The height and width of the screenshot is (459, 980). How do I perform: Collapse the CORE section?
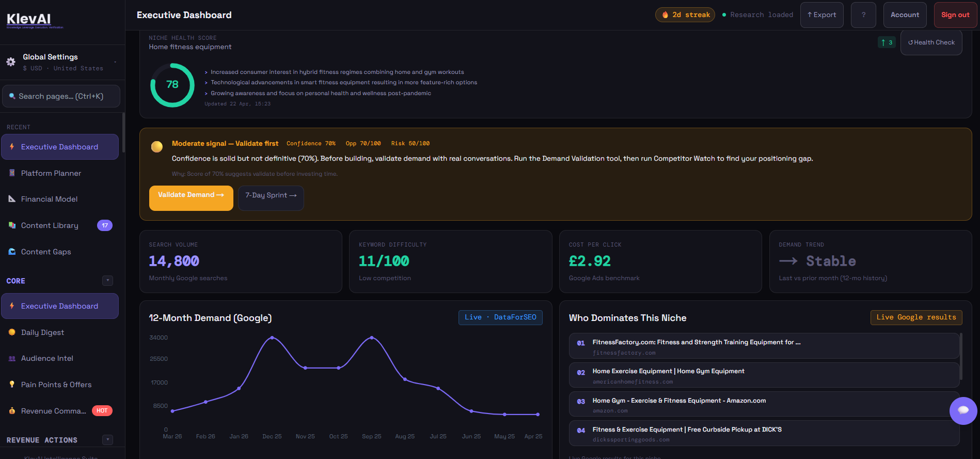pos(108,281)
